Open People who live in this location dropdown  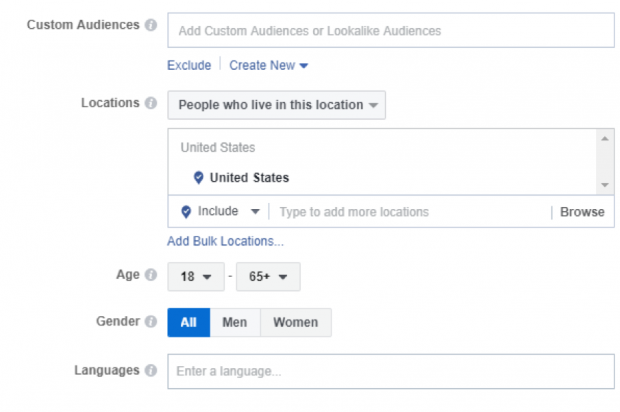click(276, 105)
